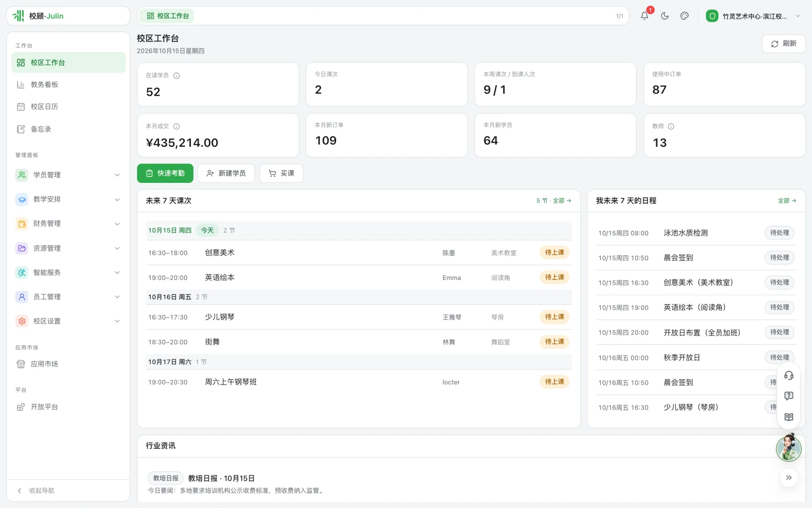Open the help question icon
The width and height of the screenshot is (812, 508).
click(x=789, y=396)
